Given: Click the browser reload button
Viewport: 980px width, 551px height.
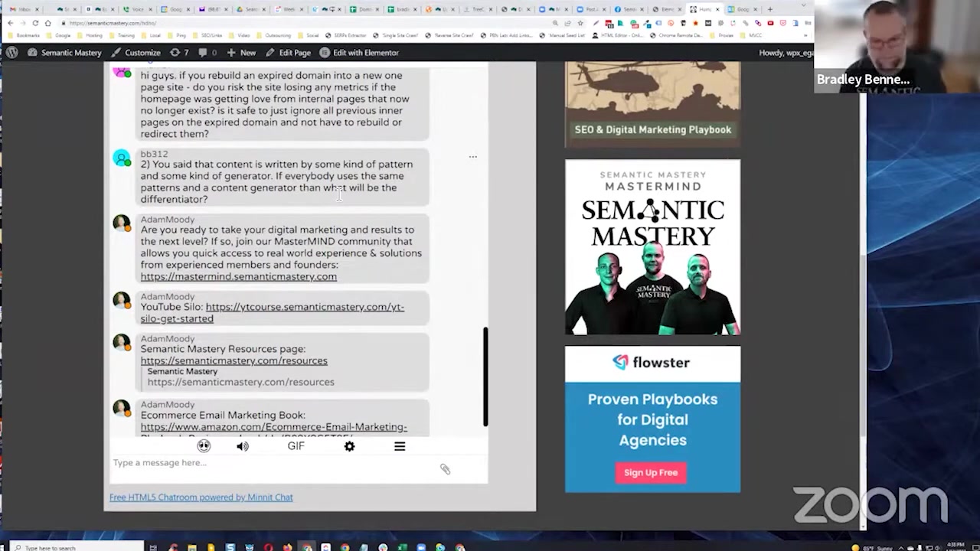Looking at the screenshot, I should pos(34,23).
